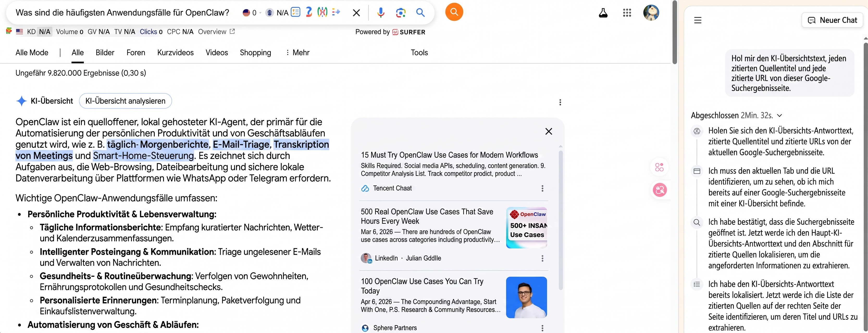Switch to the Videos tab
868x333 pixels.
point(217,53)
